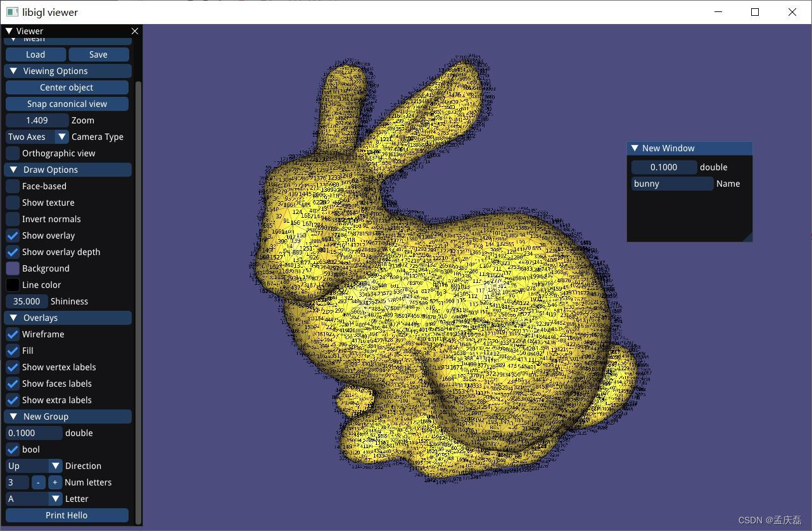The height and width of the screenshot is (531, 812).
Task: Collapse the Viewer panel triangle
Action: [x=9, y=31]
